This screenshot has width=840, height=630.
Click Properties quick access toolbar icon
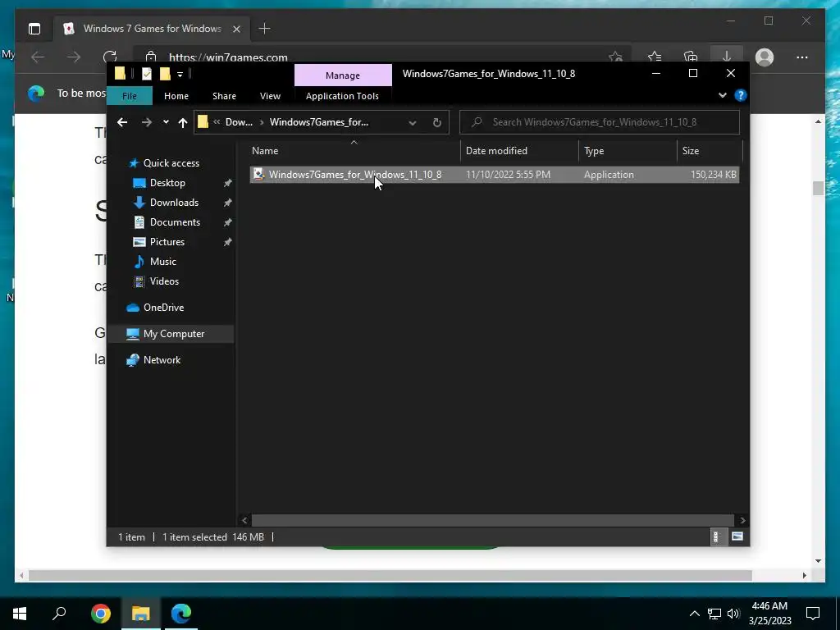click(x=146, y=73)
